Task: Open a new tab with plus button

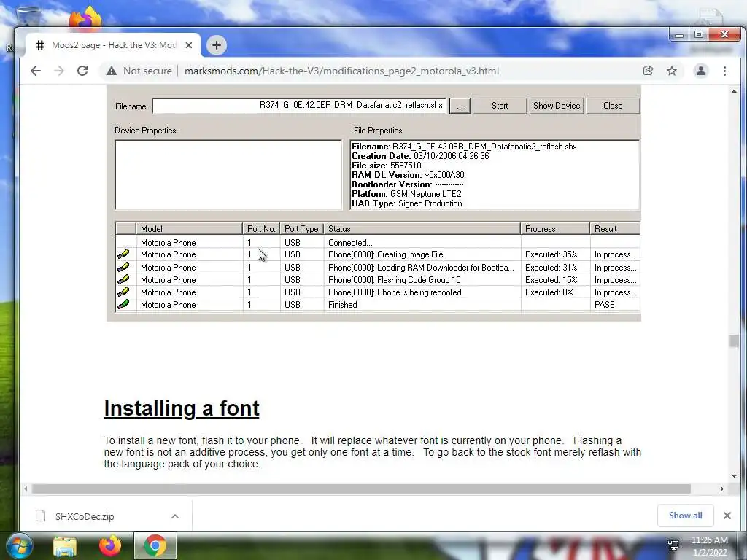Action: 216,45
